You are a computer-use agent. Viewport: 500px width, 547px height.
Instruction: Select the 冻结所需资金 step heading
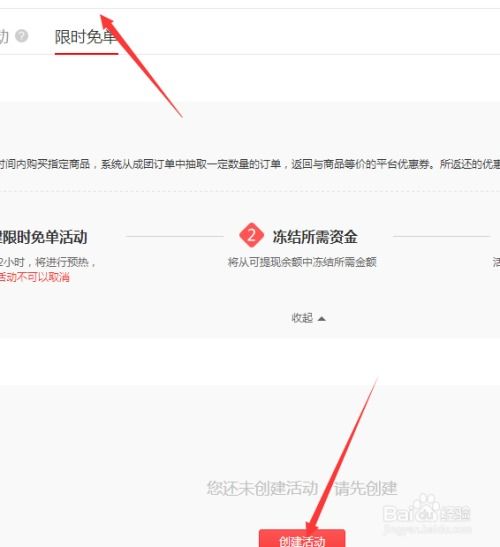[x=315, y=237]
